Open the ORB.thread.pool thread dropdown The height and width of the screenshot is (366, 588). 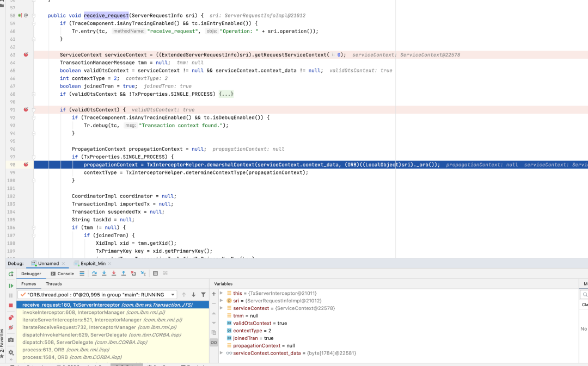(173, 294)
